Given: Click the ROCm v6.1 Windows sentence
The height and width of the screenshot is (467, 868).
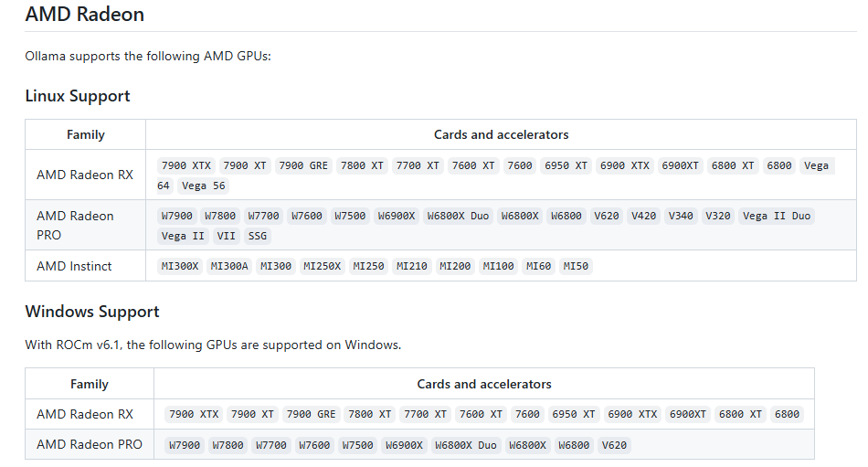Looking at the screenshot, I should click(x=213, y=345).
